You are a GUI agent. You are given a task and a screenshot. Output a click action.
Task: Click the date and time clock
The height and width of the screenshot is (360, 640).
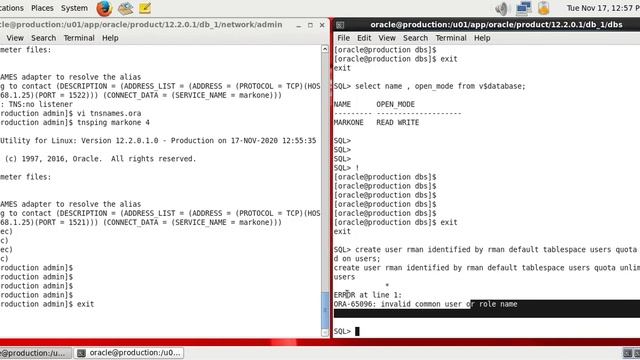point(603,8)
